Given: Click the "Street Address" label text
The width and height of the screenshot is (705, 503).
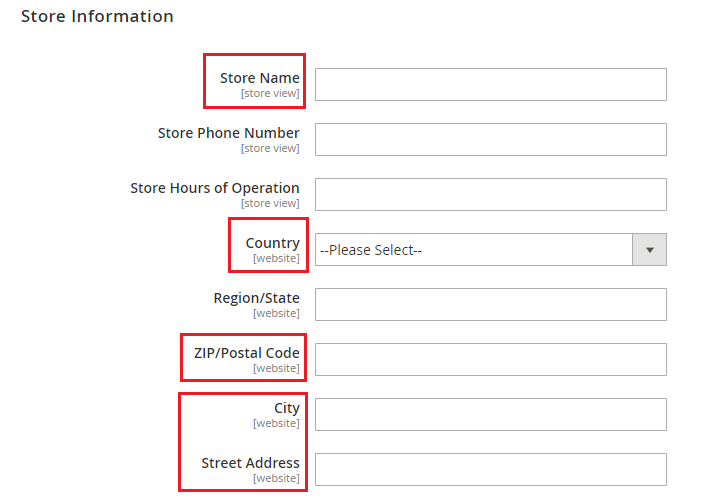Looking at the screenshot, I should pyautogui.click(x=250, y=463).
